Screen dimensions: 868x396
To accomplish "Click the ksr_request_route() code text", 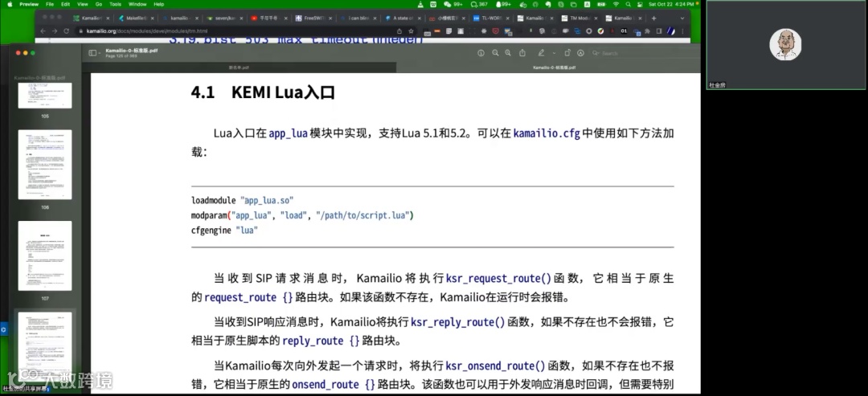I will (x=499, y=278).
